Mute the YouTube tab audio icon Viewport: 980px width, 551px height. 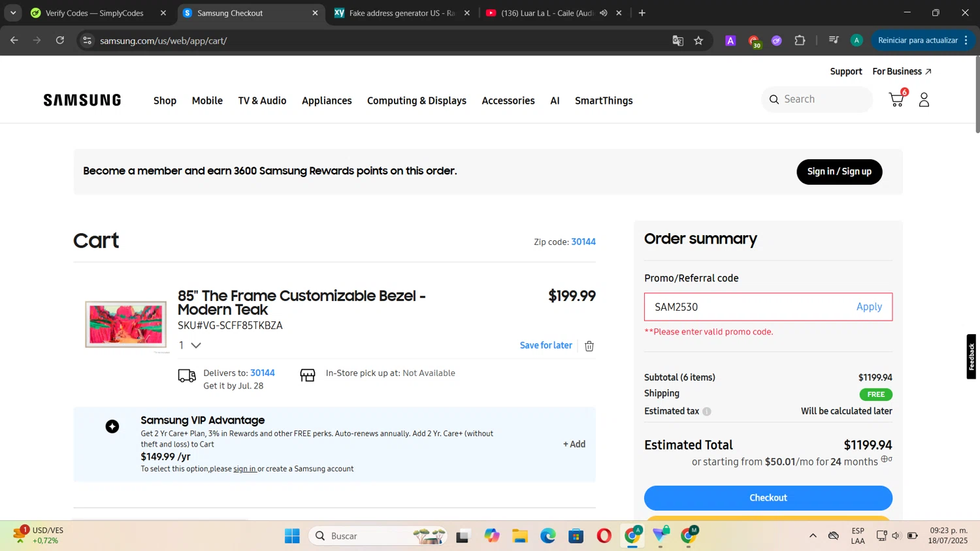coord(603,13)
